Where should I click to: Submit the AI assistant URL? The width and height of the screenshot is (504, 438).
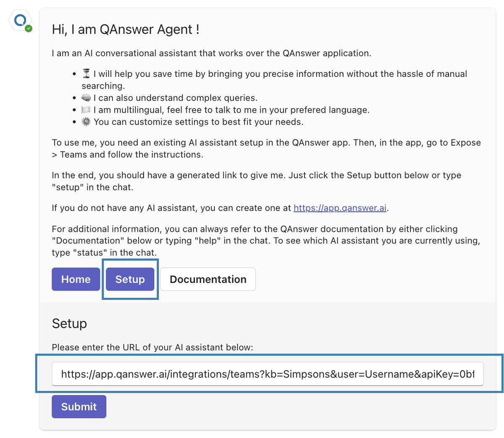(x=79, y=407)
